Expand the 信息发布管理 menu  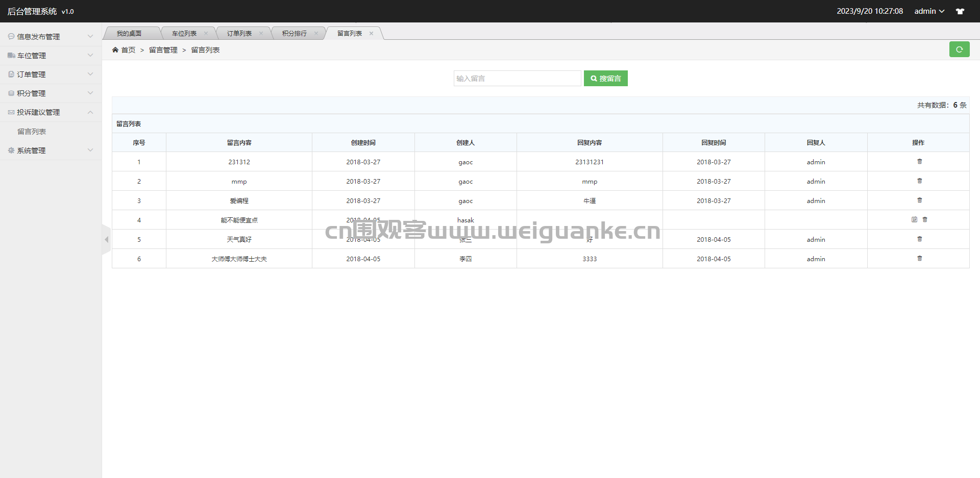pos(50,37)
